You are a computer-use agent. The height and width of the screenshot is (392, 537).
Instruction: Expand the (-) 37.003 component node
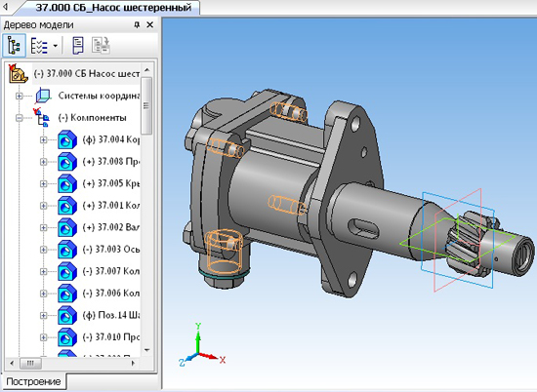[x=44, y=250]
